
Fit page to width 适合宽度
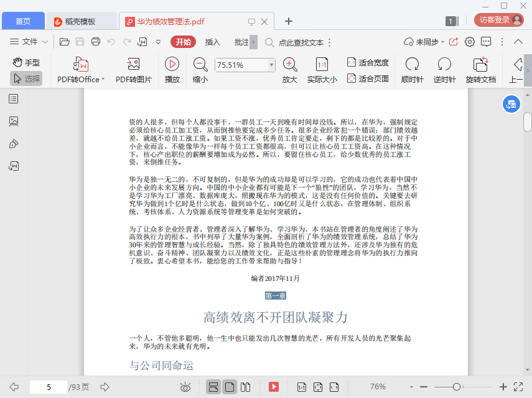[368, 62]
